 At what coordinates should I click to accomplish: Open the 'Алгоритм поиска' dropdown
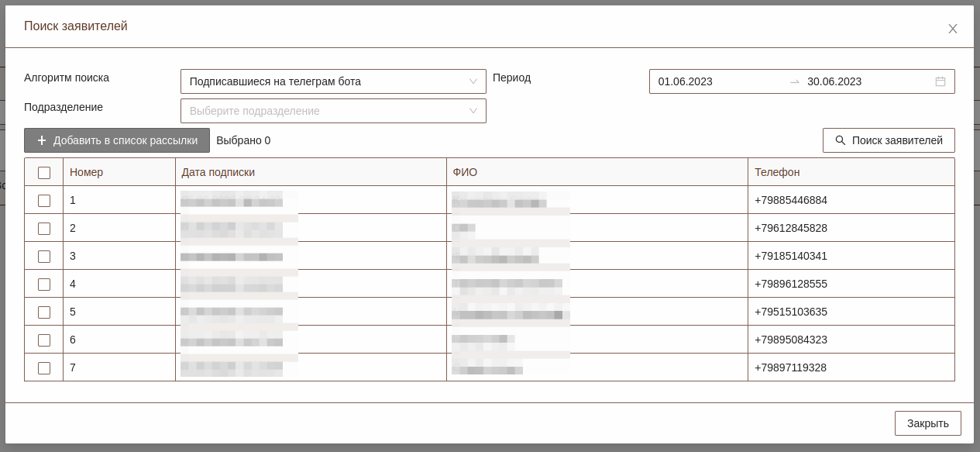tap(333, 81)
